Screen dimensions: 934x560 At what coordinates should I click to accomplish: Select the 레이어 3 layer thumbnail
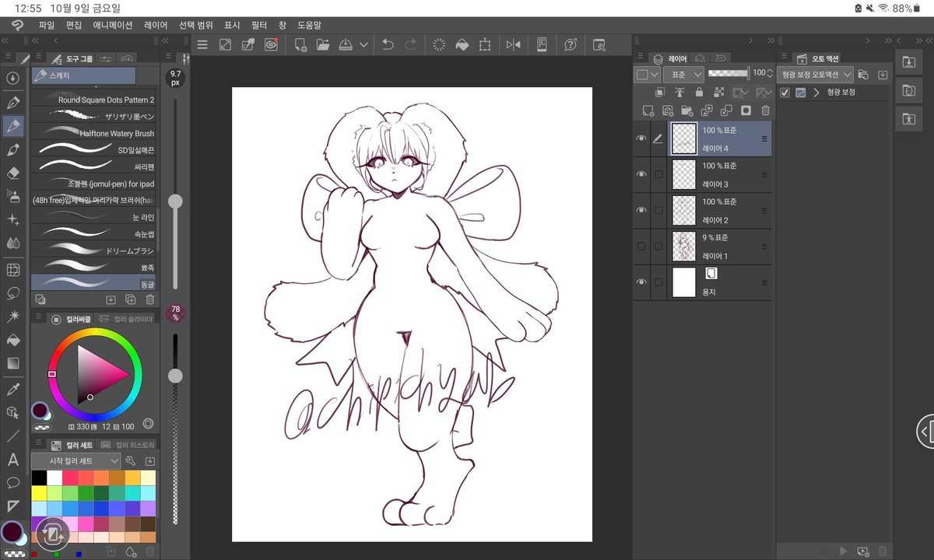(x=683, y=174)
